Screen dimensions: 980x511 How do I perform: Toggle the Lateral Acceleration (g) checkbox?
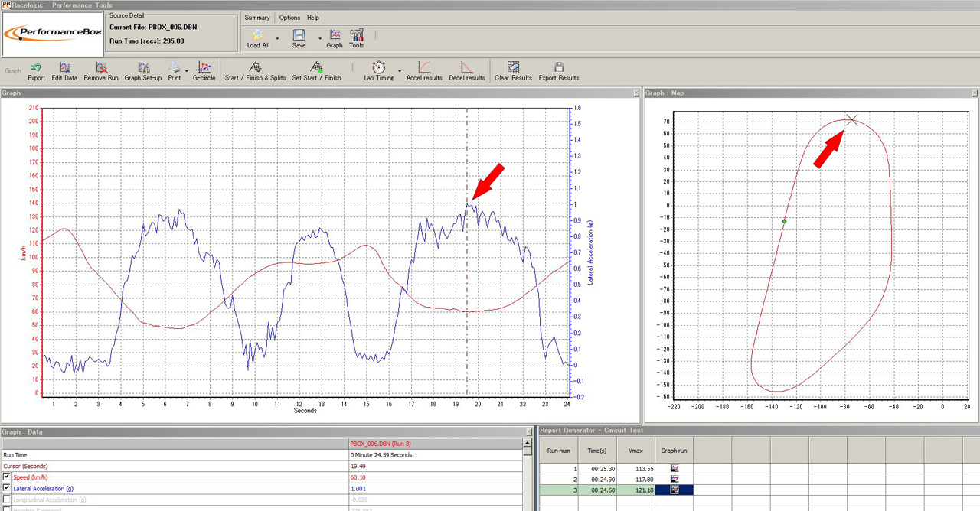pyautogui.click(x=7, y=488)
